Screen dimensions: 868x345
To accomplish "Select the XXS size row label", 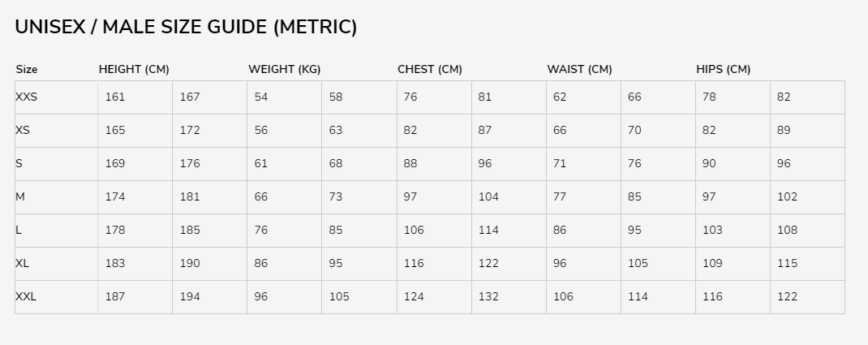I will click(x=27, y=97).
